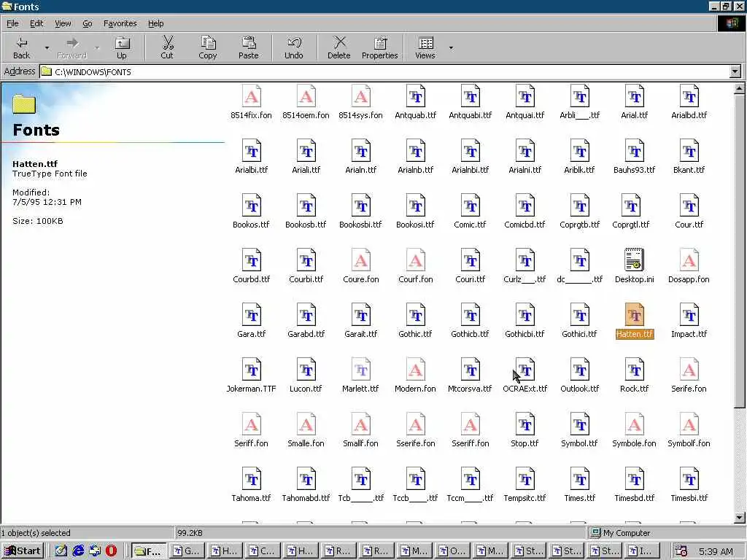Viewport: 747px width, 560px height.
Task: Click the taskbar button labeled I...
Action: pos(643,551)
